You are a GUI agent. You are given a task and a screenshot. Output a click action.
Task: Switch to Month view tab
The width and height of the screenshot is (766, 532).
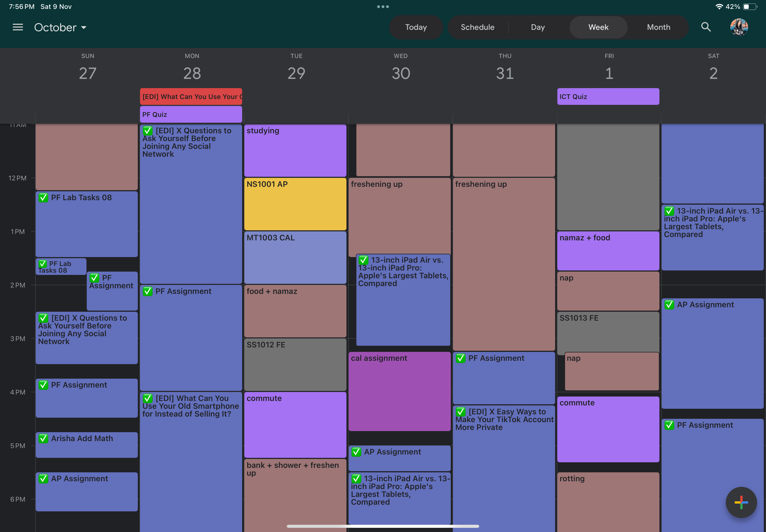click(x=658, y=27)
